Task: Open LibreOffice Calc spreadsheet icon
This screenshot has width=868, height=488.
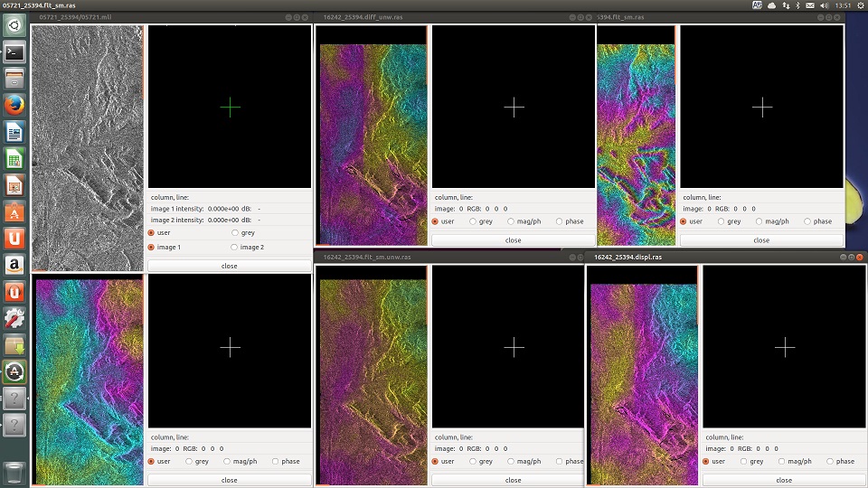Action: point(14,160)
